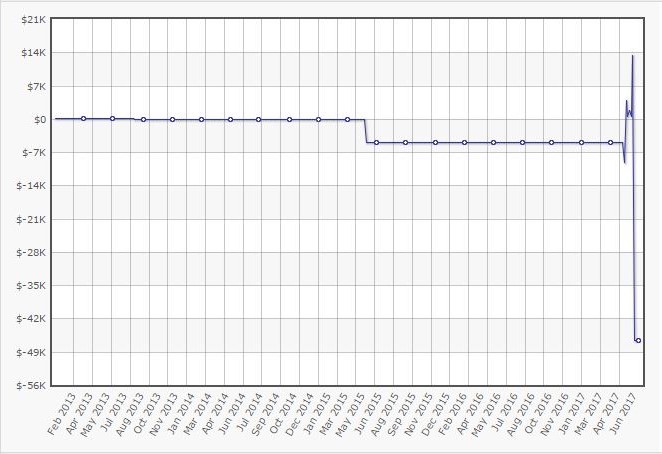Viewport: 662px width, 454px height.
Task: Click the Apr 2013 x-axis label
Action: 79,414
